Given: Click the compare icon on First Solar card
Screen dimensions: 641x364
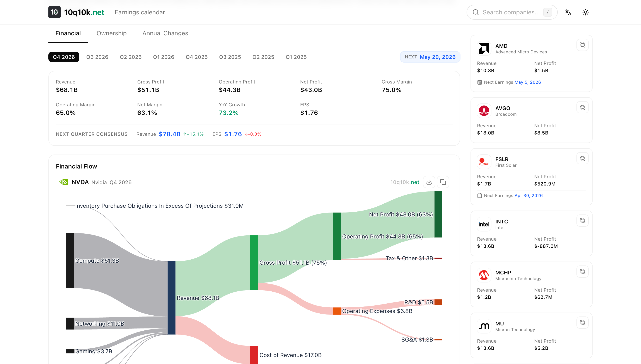Looking at the screenshot, I should 582,158.
